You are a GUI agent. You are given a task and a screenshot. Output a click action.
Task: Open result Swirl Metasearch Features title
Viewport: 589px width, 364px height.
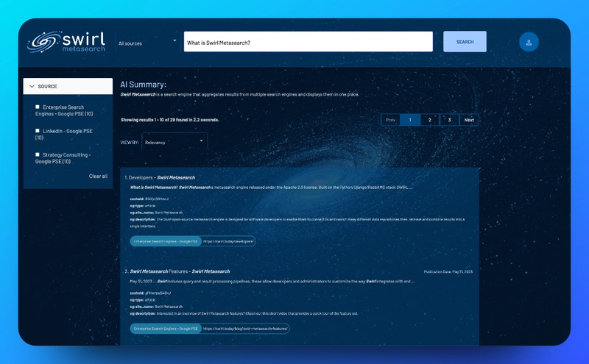180,271
